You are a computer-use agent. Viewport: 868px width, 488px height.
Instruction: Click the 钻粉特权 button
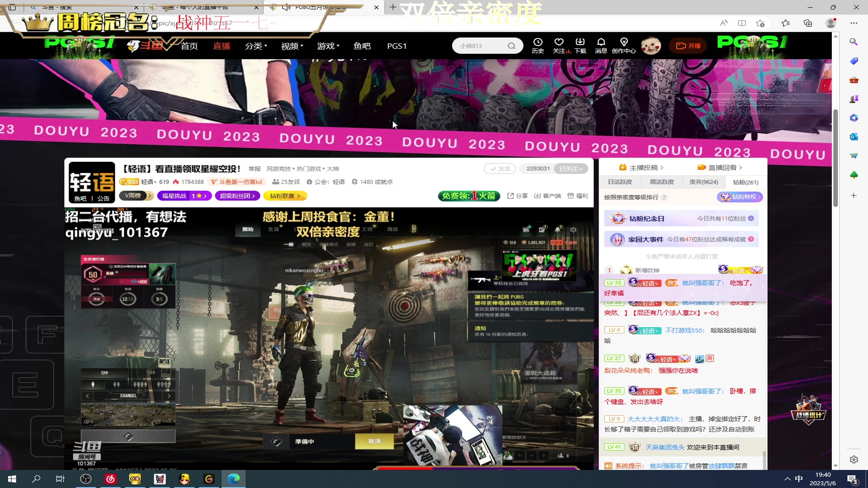click(740, 197)
